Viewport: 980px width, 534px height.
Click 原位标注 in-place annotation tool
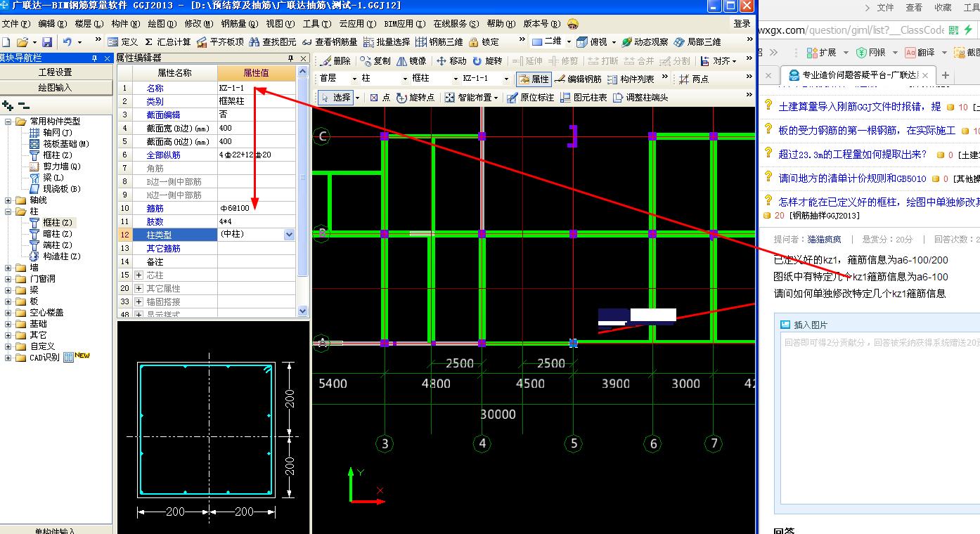(531, 98)
